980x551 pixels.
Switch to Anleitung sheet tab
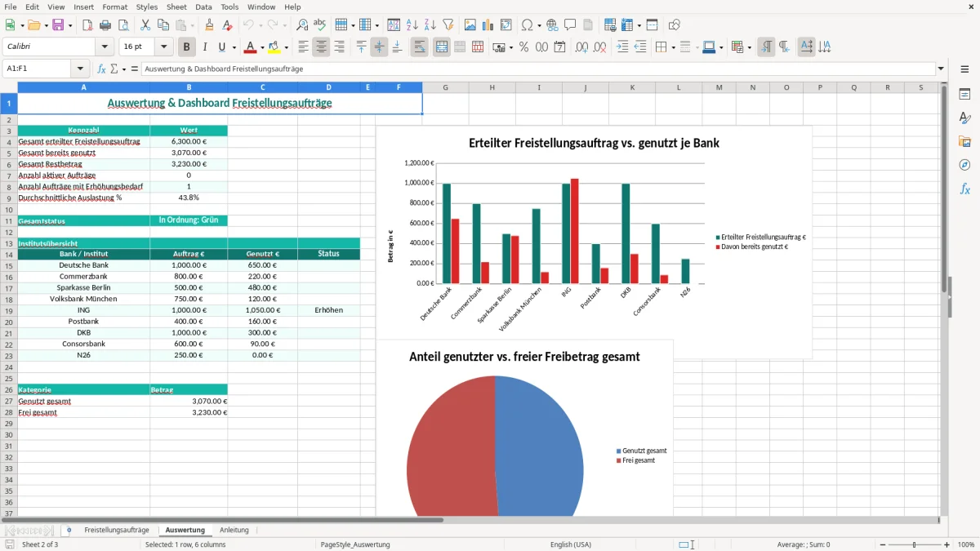[234, 530]
